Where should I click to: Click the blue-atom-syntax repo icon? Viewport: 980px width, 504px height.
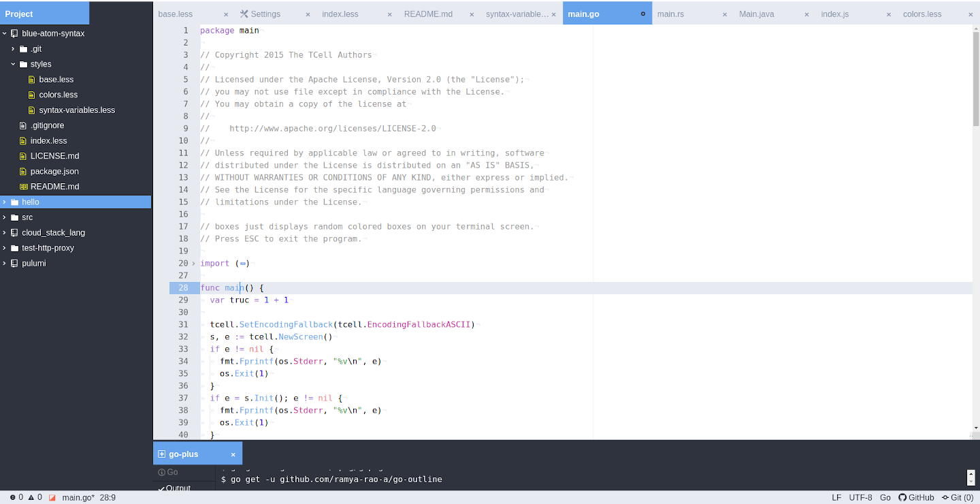tap(14, 33)
